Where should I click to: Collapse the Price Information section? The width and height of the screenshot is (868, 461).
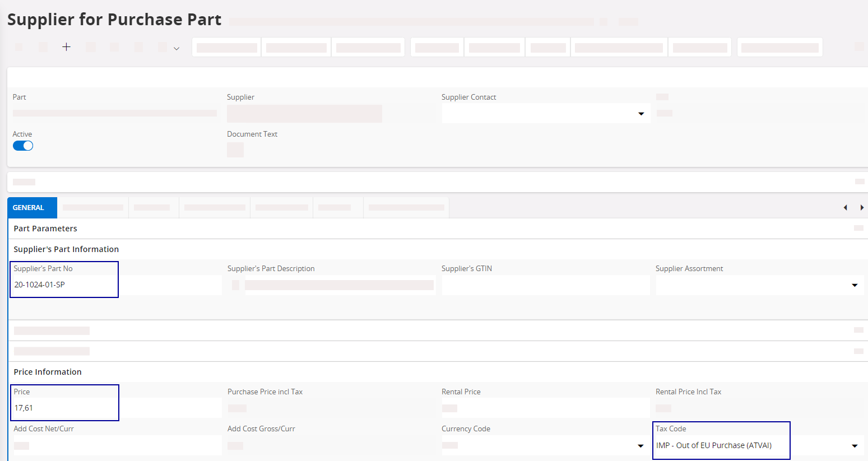point(48,372)
